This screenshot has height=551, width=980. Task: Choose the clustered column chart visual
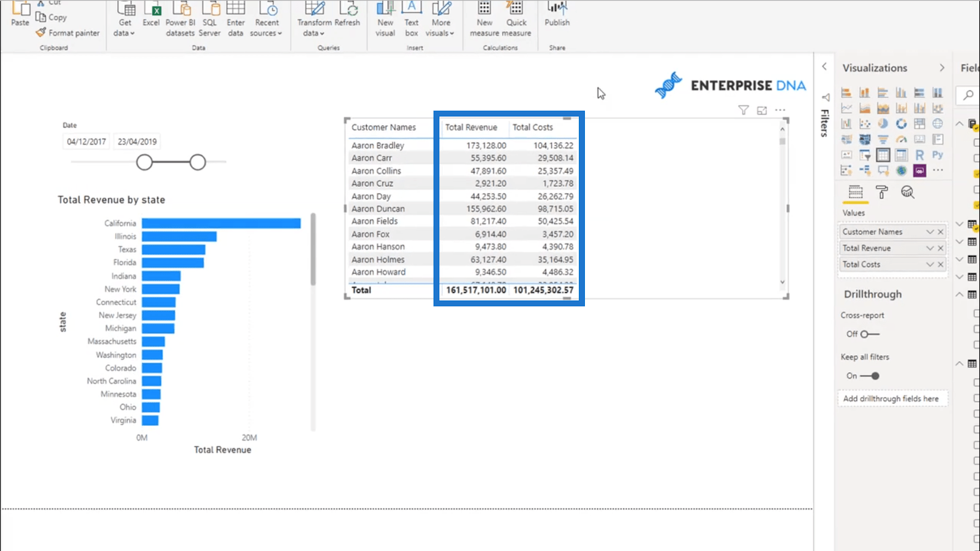pos(901,92)
